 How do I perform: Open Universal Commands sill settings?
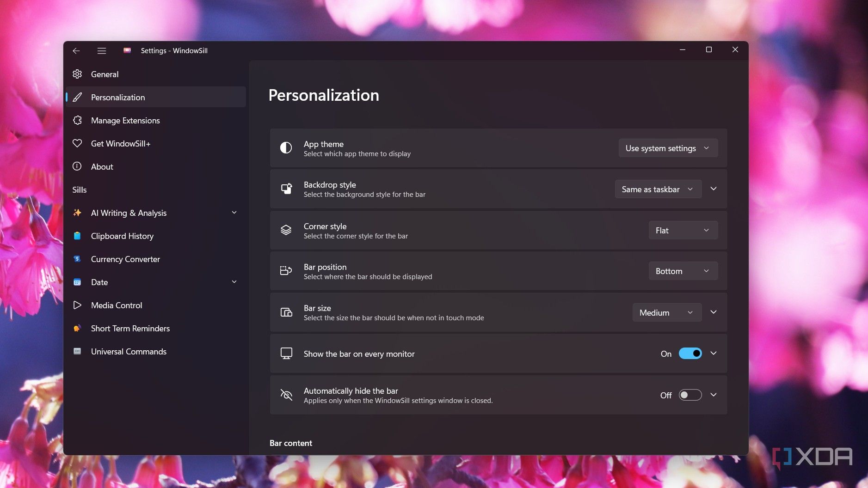156,351
